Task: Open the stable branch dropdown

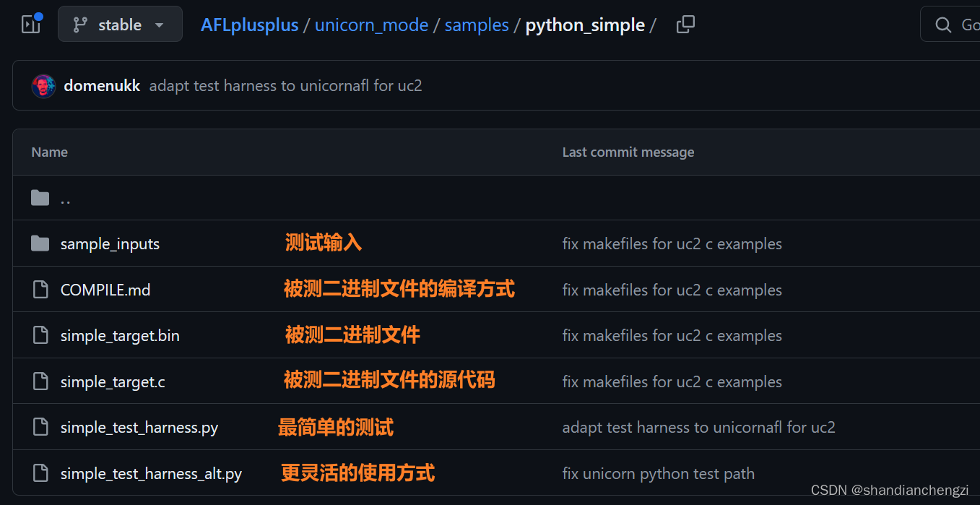Action: (x=120, y=24)
